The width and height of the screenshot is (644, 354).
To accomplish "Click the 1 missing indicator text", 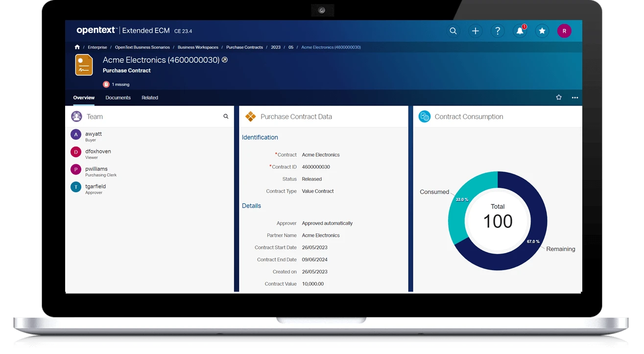I will (120, 85).
